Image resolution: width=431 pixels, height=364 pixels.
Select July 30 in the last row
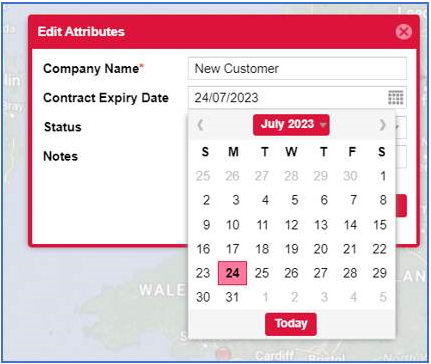point(203,297)
